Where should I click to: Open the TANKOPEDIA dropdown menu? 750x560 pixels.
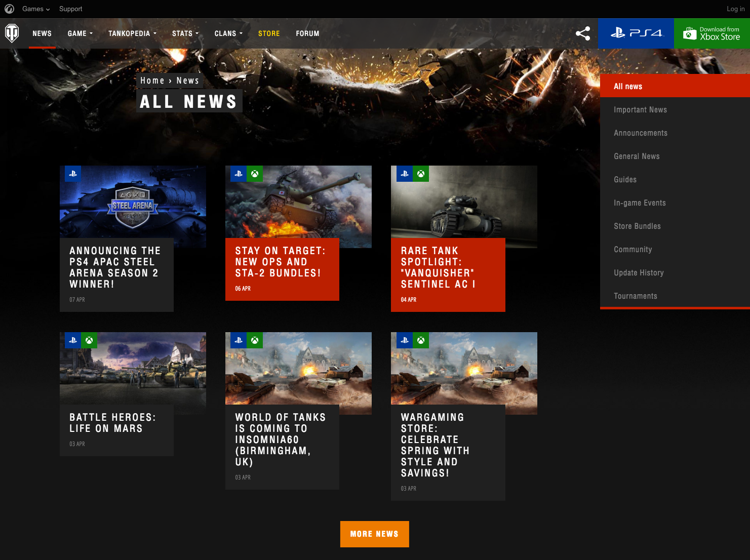[132, 33]
